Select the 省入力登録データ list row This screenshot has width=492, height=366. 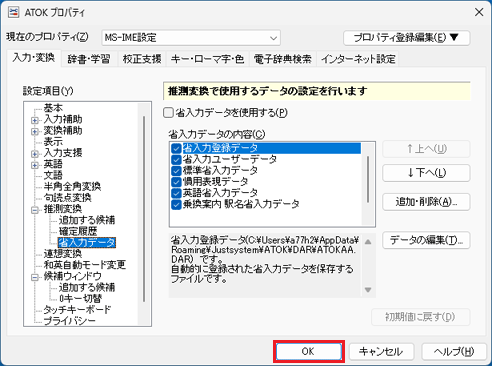(272, 148)
